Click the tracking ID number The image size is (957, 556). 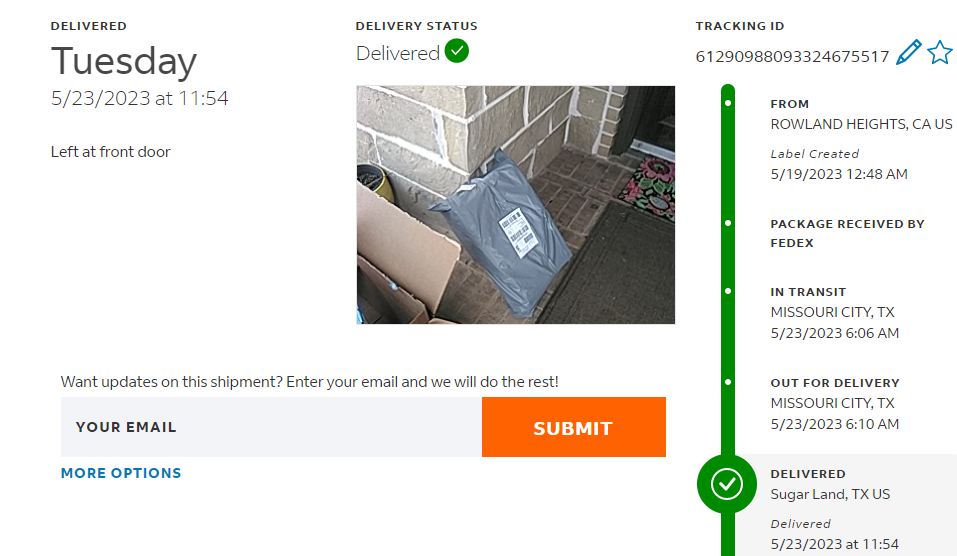(x=792, y=57)
